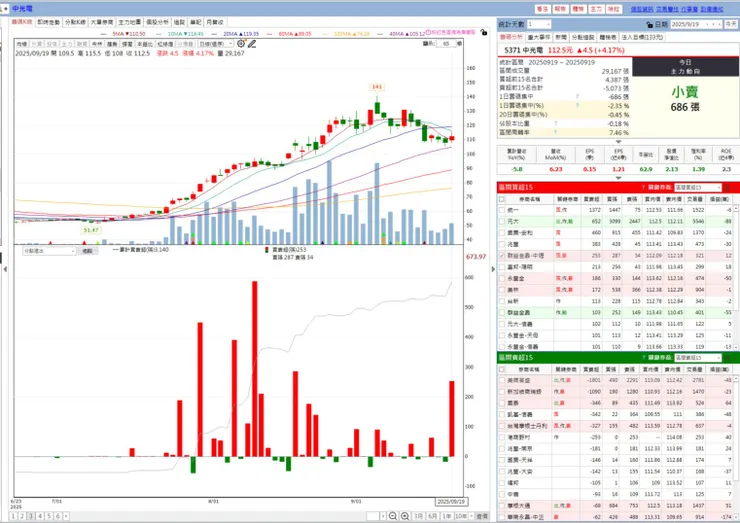Image resolution: width=740 pixels, height=523 pixels.
Task: Toggle 本益比 indicator button
Action: pos(144,44)
